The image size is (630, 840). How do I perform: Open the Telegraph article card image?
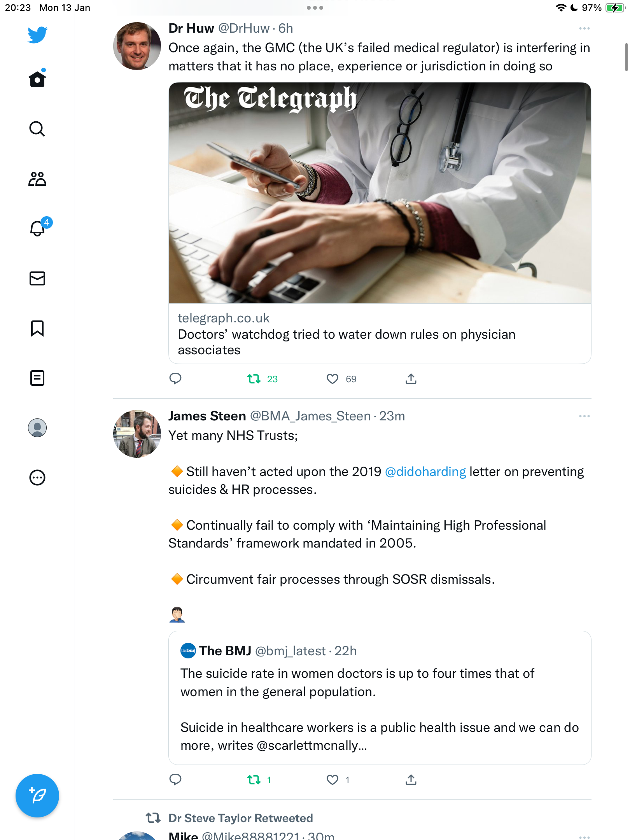[380, 193]
